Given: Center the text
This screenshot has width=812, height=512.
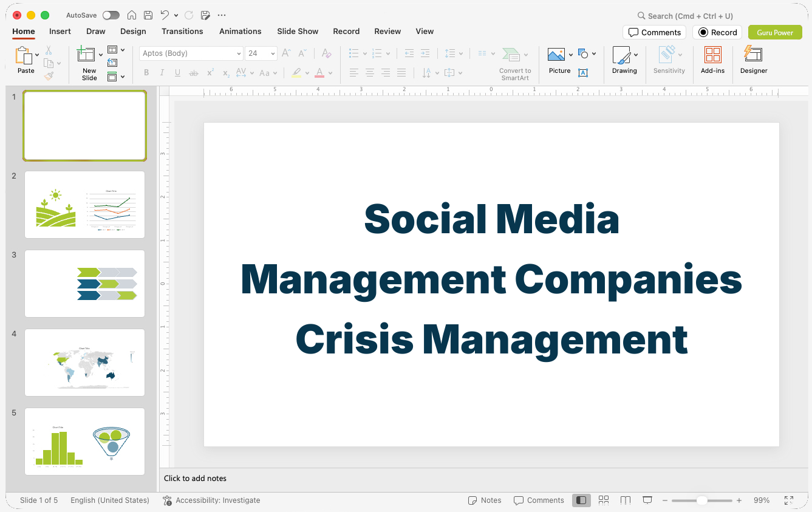Looking at the screenshot, I should (370, 73).
